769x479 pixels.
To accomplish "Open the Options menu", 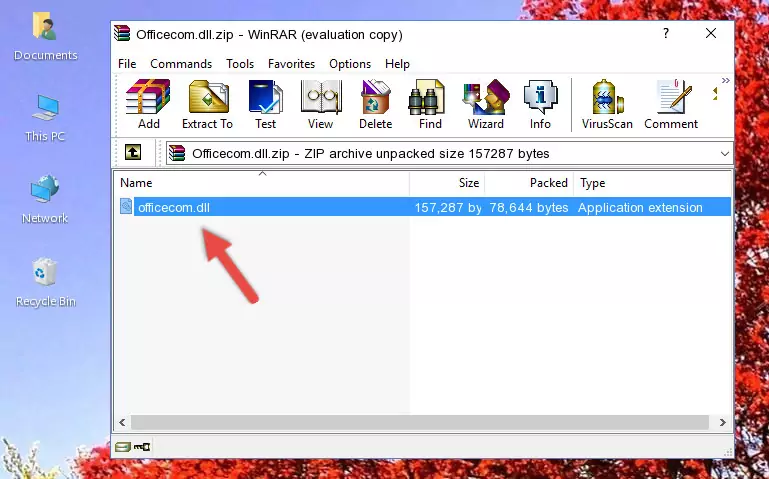I will (x=350, y=64).
